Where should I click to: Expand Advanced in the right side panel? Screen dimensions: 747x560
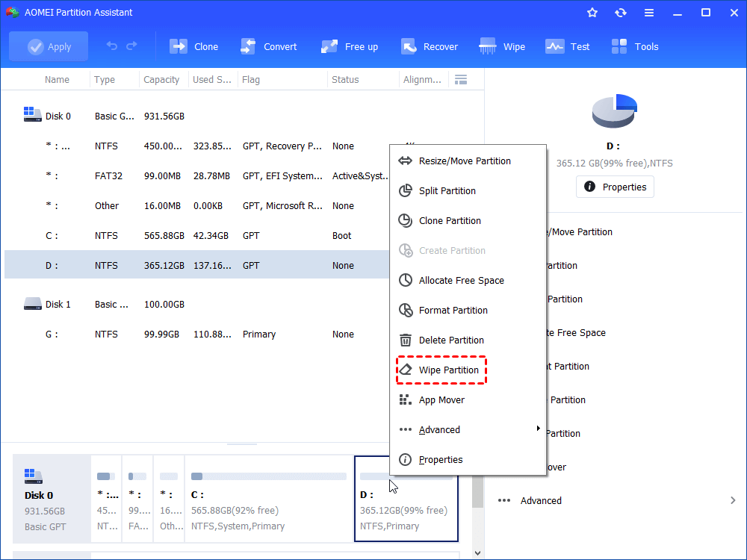click(x=617, y=500)
